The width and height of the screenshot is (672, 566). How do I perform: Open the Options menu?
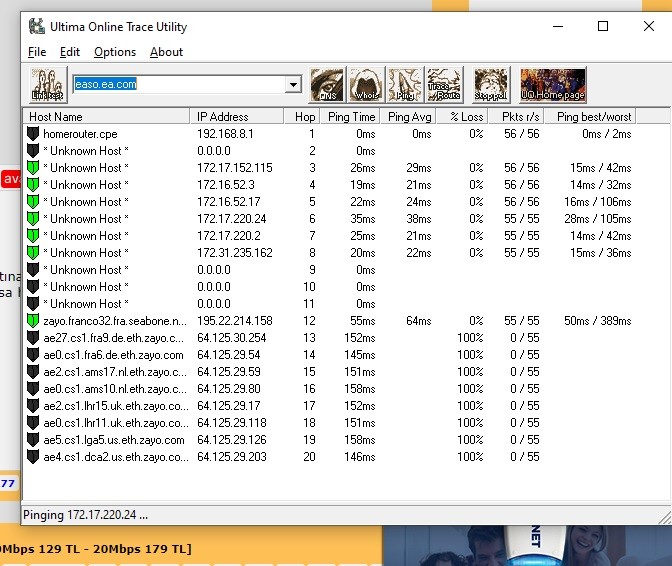point(115,52)
